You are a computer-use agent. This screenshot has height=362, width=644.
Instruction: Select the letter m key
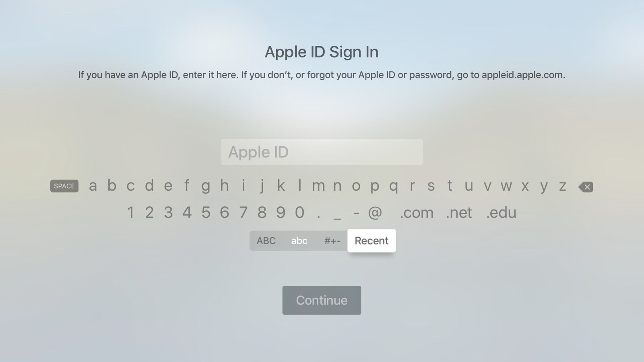318,186
